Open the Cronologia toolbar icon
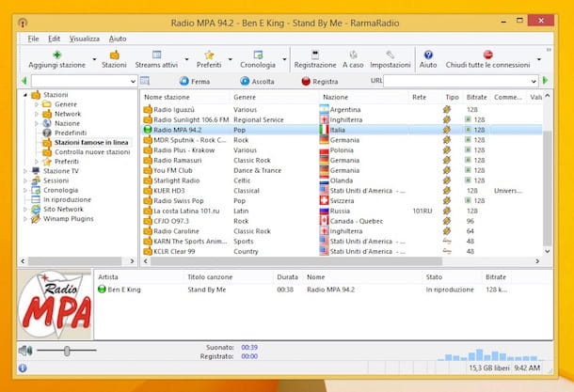 pyautogui.click(x=258, y=55)
